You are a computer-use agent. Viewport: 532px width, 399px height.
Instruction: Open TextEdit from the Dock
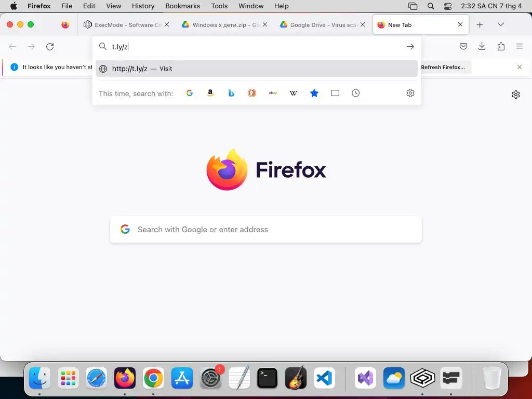coord(239,378)
